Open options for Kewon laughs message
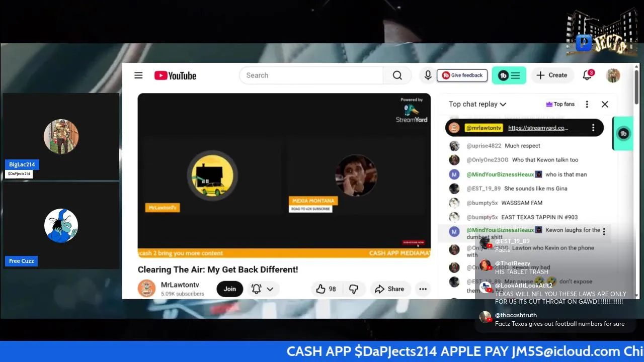Screen dimensions: 644x362 (x=604, y=231)
